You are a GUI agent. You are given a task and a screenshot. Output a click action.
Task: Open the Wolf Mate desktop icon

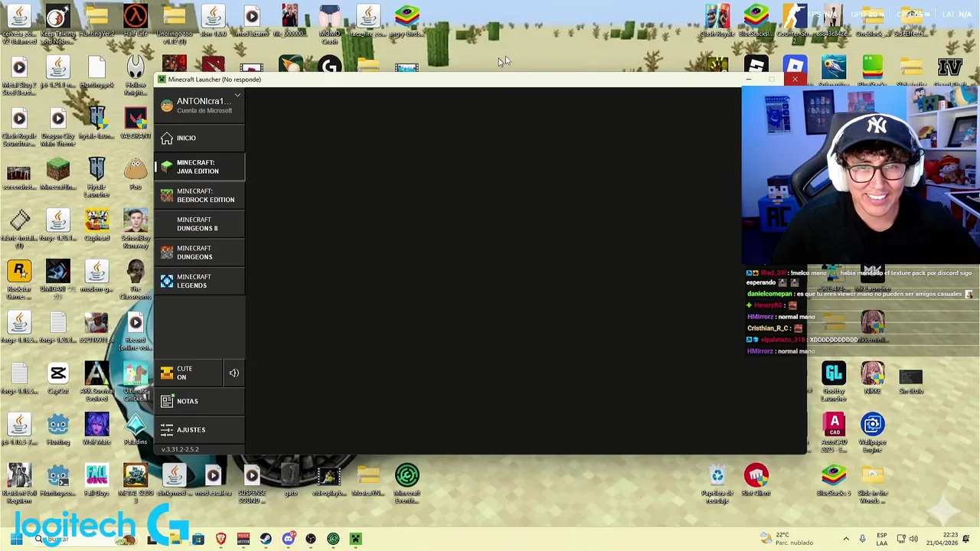(x=96, y=429)
